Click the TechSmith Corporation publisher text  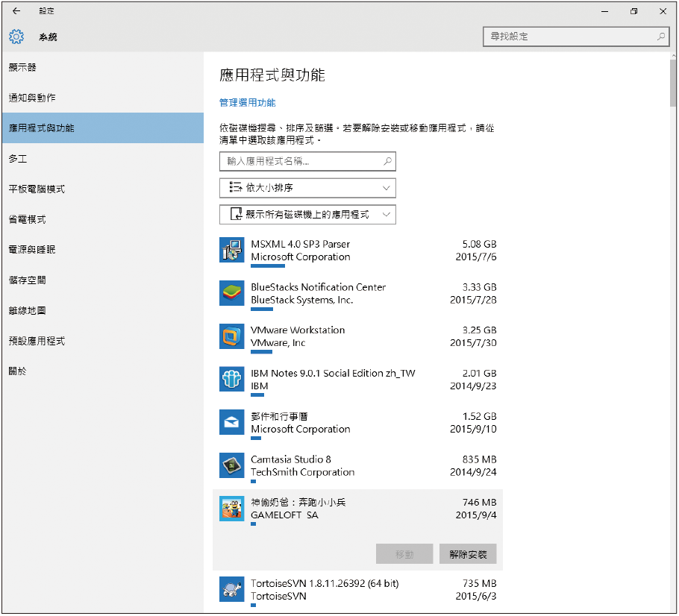(302, 472)
